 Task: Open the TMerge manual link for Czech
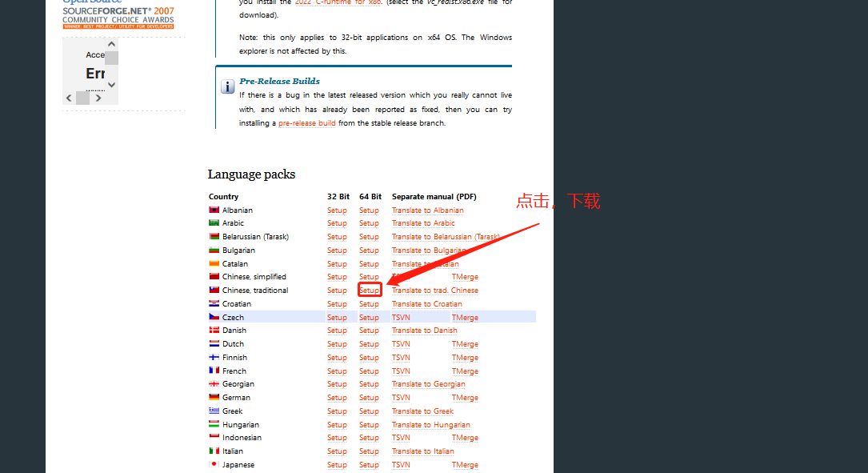click(x=465, y=318)
